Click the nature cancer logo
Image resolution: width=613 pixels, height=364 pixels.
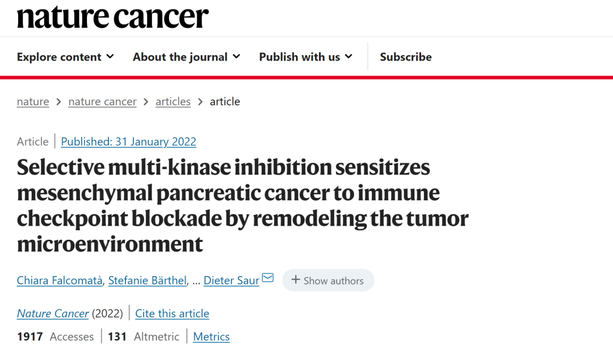[112, 17]
